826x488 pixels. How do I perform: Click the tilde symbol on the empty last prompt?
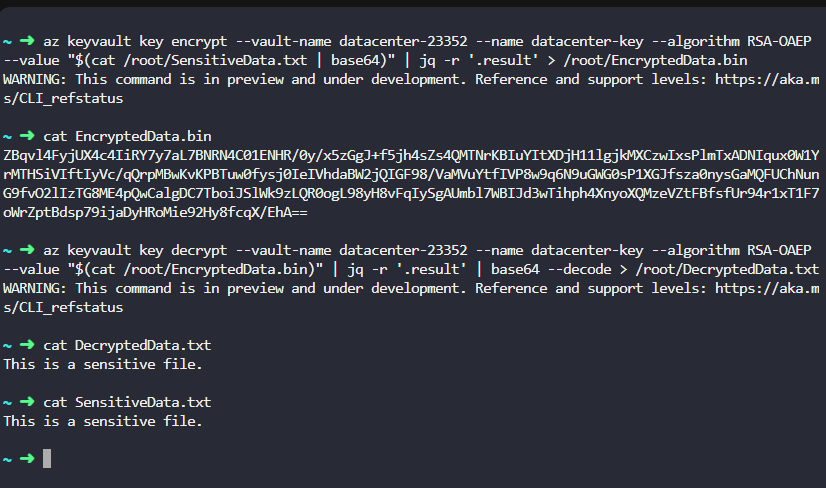pyautogui.click(x=7, y=458)
